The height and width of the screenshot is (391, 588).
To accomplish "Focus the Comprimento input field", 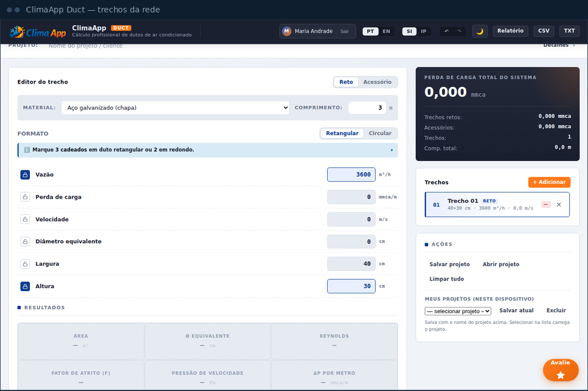I will (367, 108).
